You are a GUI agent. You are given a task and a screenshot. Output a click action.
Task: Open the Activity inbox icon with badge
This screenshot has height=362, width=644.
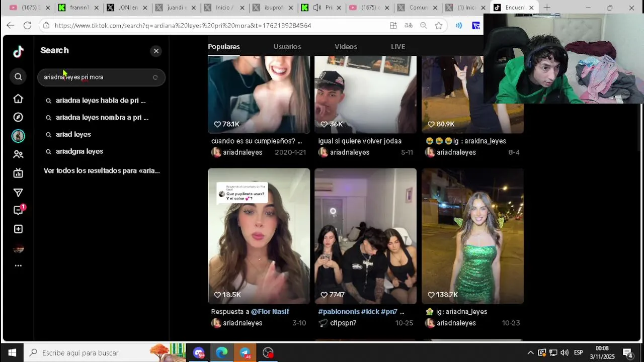click(x=19, y=210)
